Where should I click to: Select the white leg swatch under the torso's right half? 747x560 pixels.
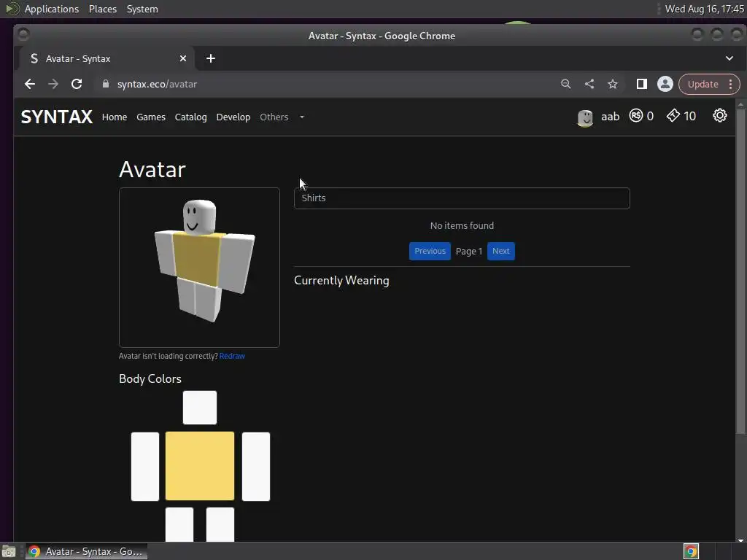pos(220,524)
